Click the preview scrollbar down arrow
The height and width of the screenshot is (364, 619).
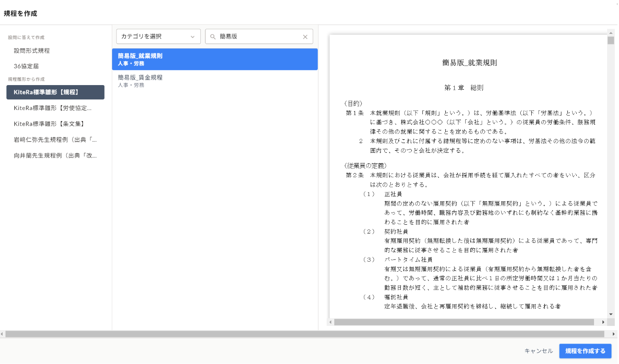coord(611,314)
